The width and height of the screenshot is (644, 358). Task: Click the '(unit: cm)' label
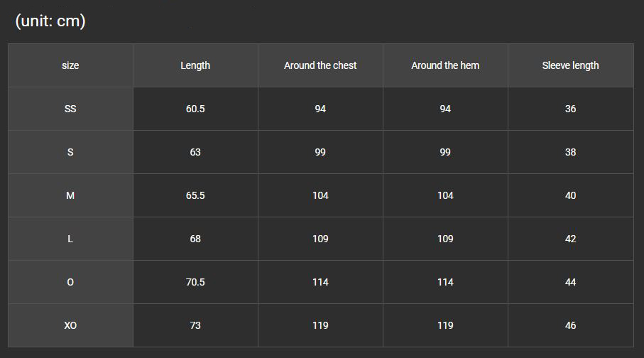tap(50, 21)
